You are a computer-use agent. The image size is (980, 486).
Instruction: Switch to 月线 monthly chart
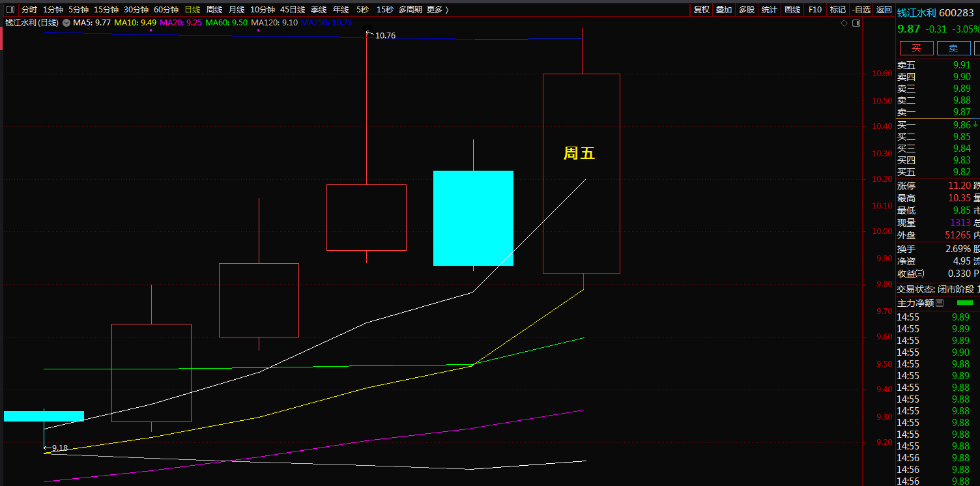click(x=237, y=10)
